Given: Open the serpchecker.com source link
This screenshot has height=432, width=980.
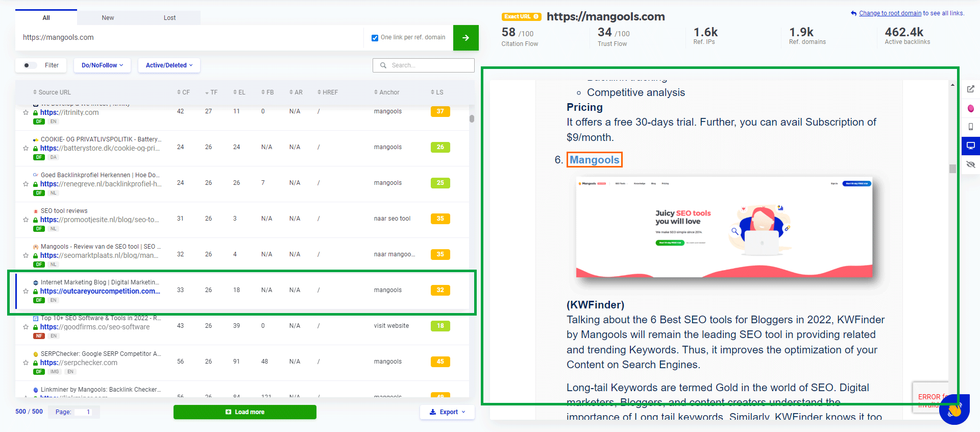Looking at the screenshot, I should [x=79, y=363].
